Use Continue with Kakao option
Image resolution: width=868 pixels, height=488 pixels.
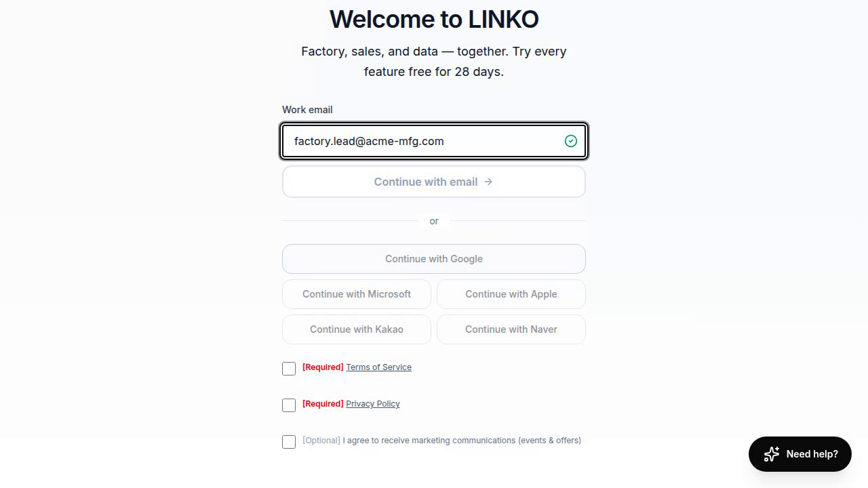[357, 329]
